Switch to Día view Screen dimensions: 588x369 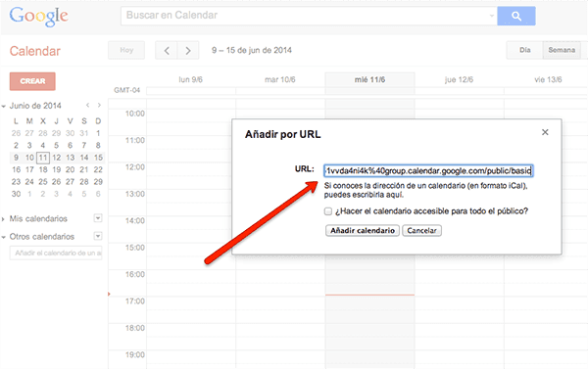(524, 50)
